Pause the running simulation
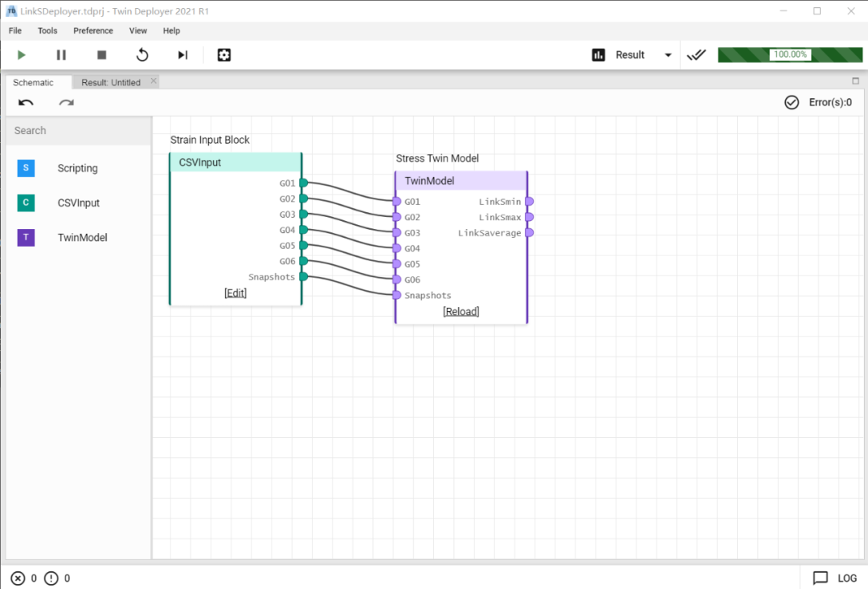868x589 pixels. 61,55
